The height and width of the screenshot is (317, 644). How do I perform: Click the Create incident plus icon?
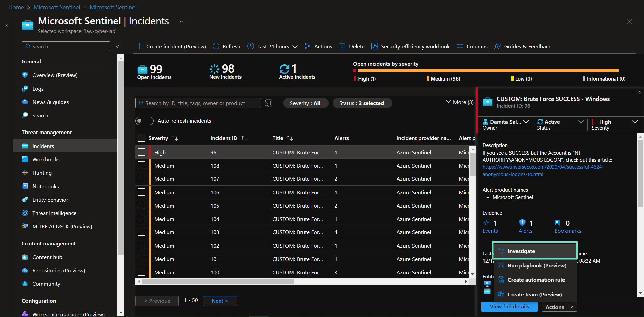[140, 46]
